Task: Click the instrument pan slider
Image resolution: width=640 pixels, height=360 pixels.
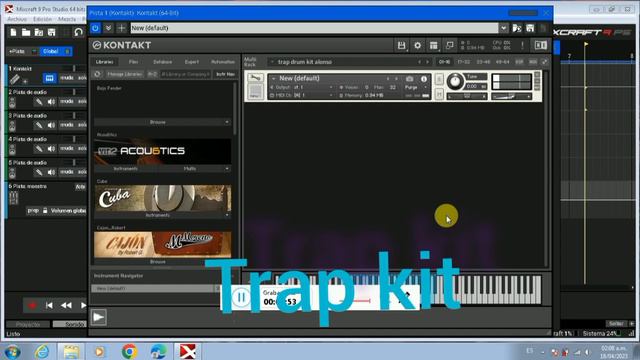Action: 467,96
